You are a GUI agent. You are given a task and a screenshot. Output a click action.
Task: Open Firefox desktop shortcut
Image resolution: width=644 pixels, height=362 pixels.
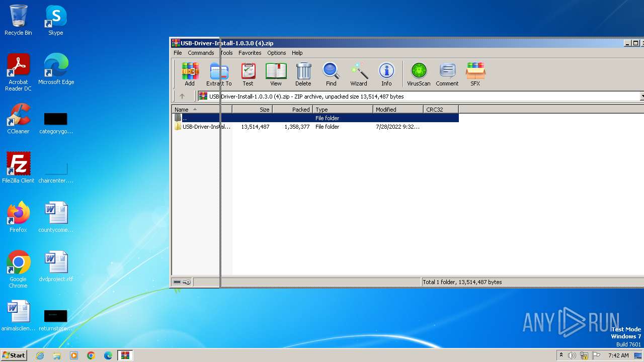[x=18, y=217]
